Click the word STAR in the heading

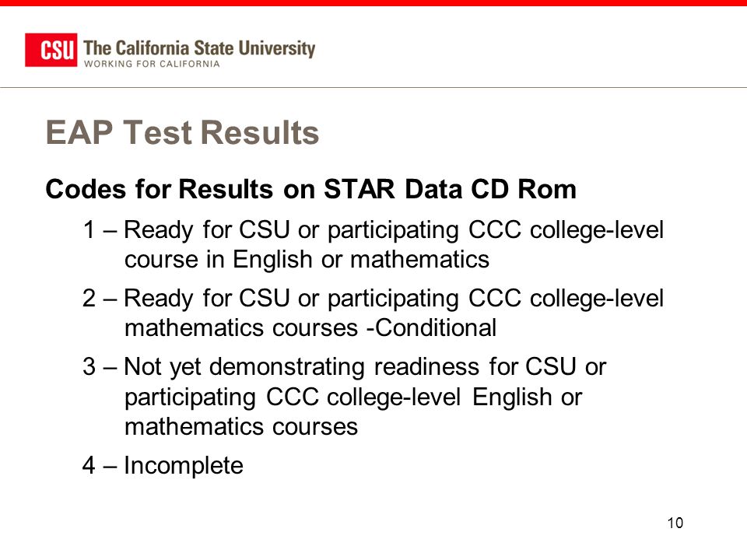pos(359,189)
